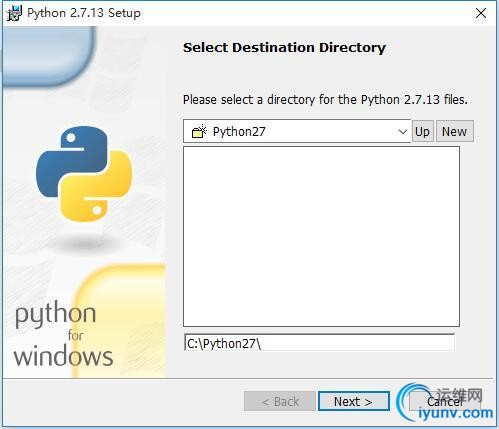The image size is (499, 429).
Task: Click the Python snake logo
Action: click(84, 174)
